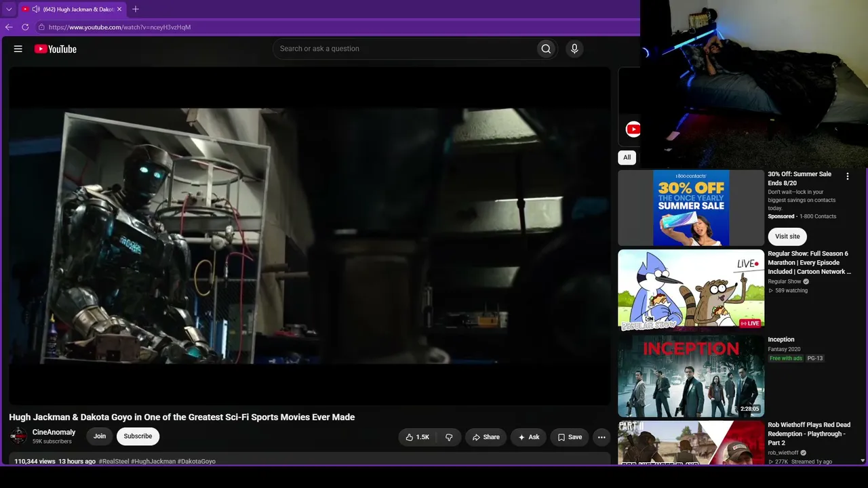Go back with browser back arrow
The width and height of the screenshot is (868, 488).
tap(9, 27)
